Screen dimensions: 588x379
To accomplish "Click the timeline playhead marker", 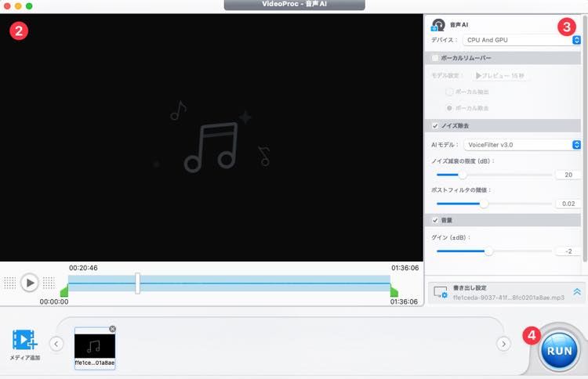I will [x=138, y=283].
